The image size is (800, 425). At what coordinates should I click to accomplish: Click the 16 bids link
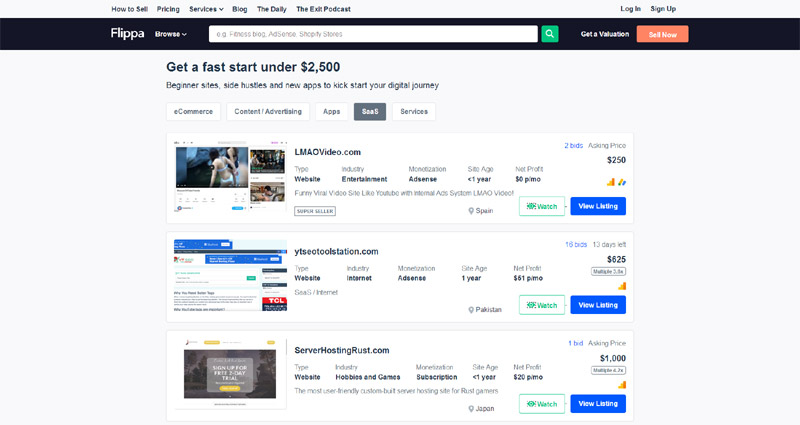click(576, 244)
